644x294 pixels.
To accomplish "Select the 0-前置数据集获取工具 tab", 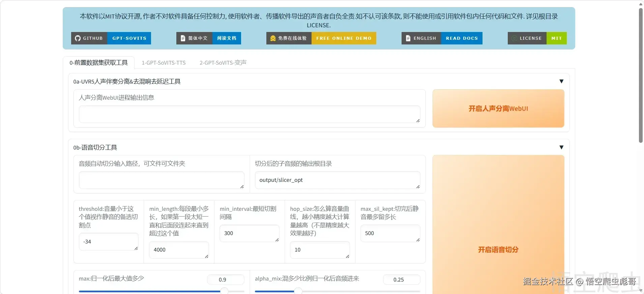I will tap(98, 63).
